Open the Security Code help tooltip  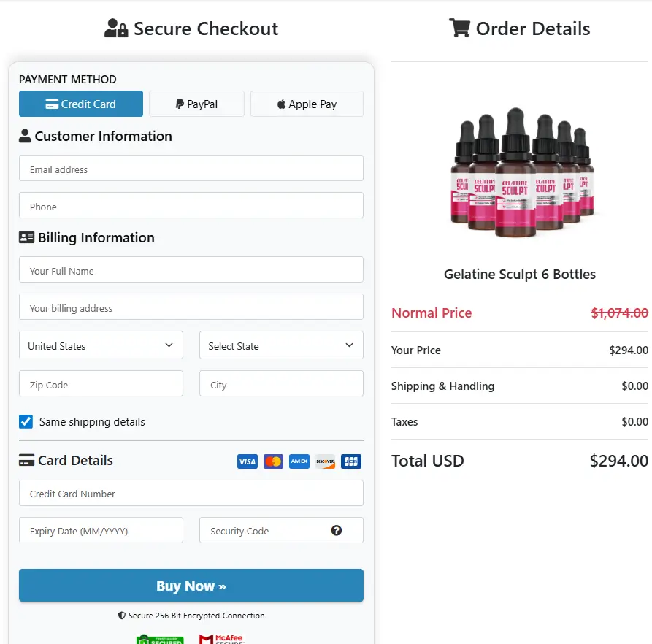[337, 531]
